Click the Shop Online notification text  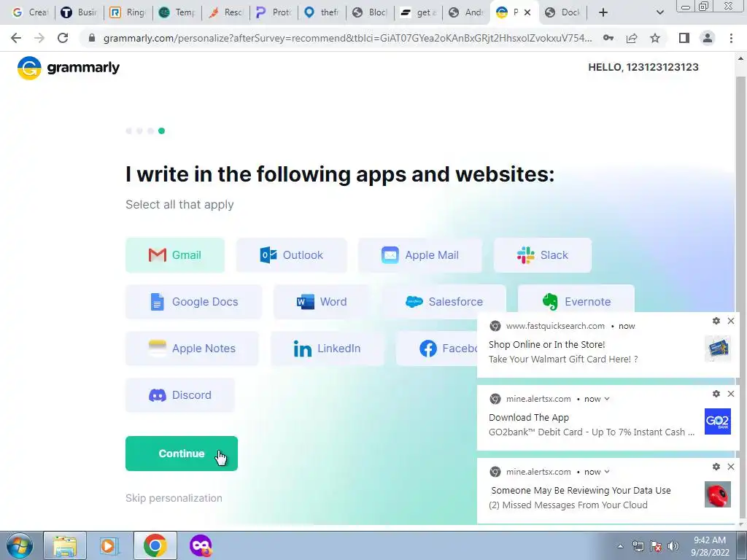click(x=546, y=345)
